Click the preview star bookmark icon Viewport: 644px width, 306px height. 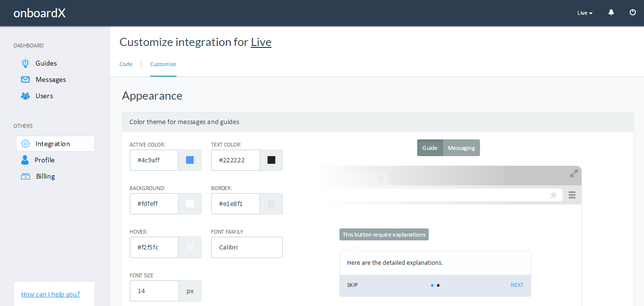(x=553, y=195)
